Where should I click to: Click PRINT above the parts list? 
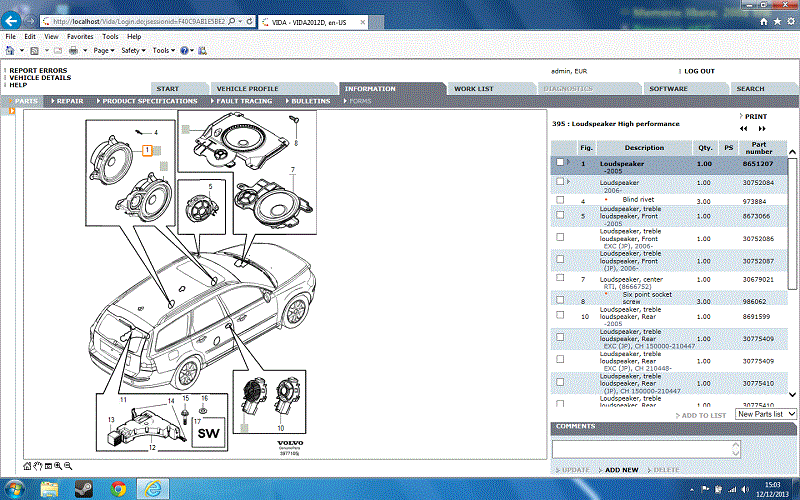pyautogui.click(x=755, y=116)
